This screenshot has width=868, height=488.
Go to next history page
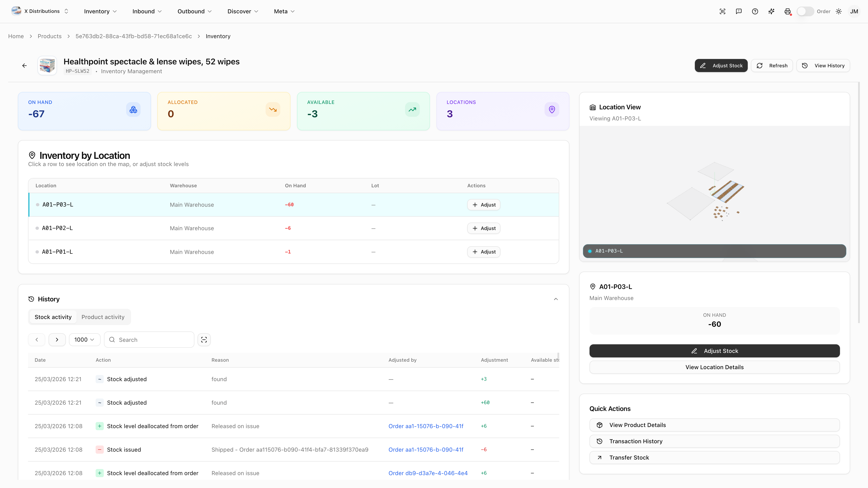pyautogui.click(x=57, y=340)
